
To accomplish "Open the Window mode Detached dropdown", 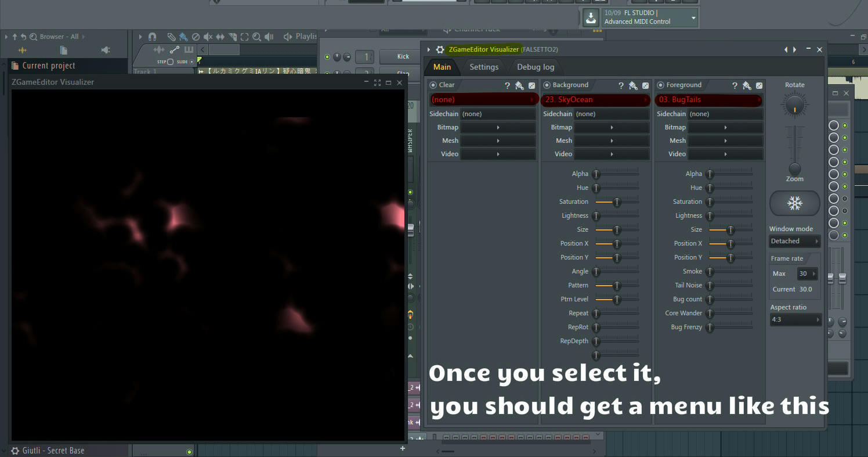I will pos(794,240).
